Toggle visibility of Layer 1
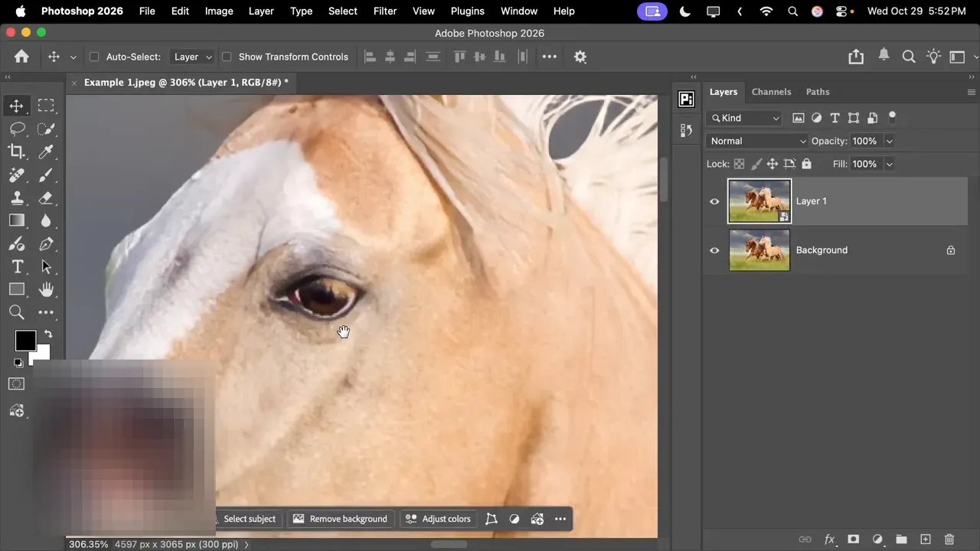The width and height of the screenshot is (980, 551). click(x=714, y=201)
